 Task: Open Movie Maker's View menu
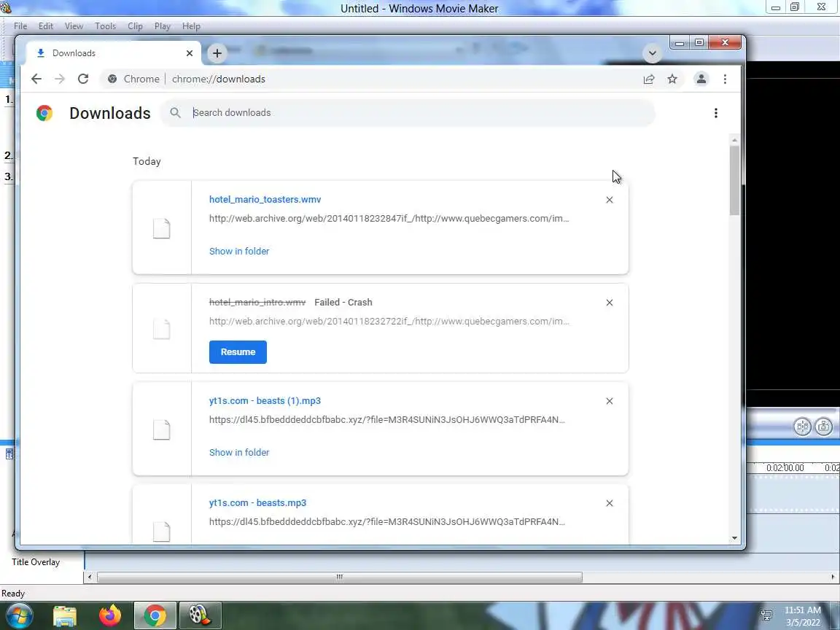[74, 26]
